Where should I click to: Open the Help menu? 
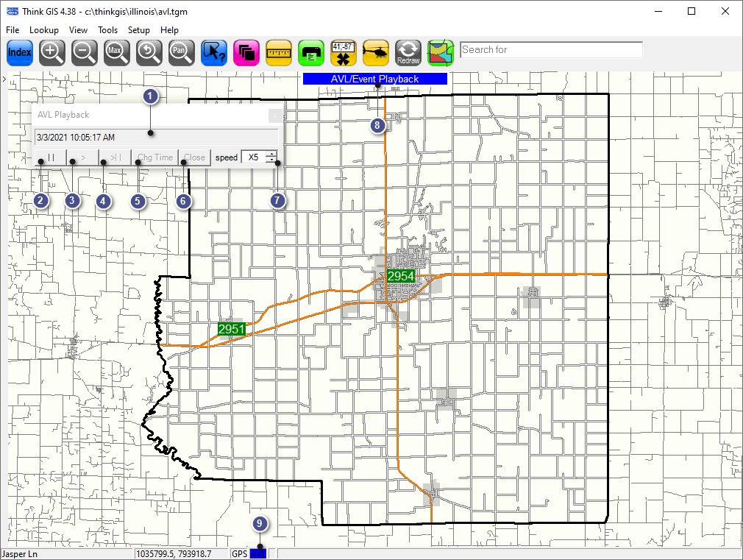click(x=169, y=30)
